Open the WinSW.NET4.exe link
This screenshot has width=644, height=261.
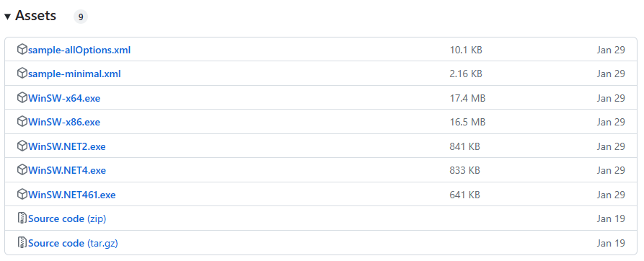click(67, 170)
